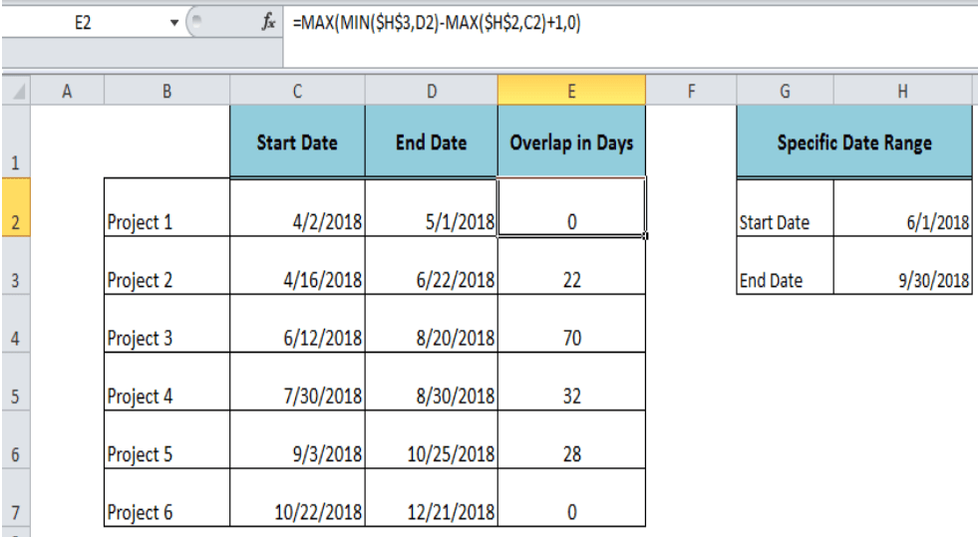Click the fill handle of cell E2
Screen dimensions: 980x537
[x=645, y=236]
